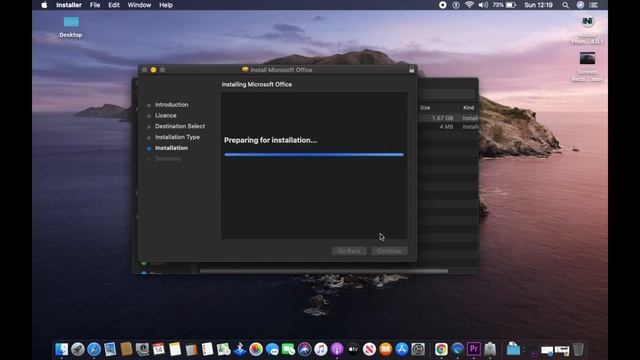Open Notes from the Dock
640x360 pixels.
point(175,349)
